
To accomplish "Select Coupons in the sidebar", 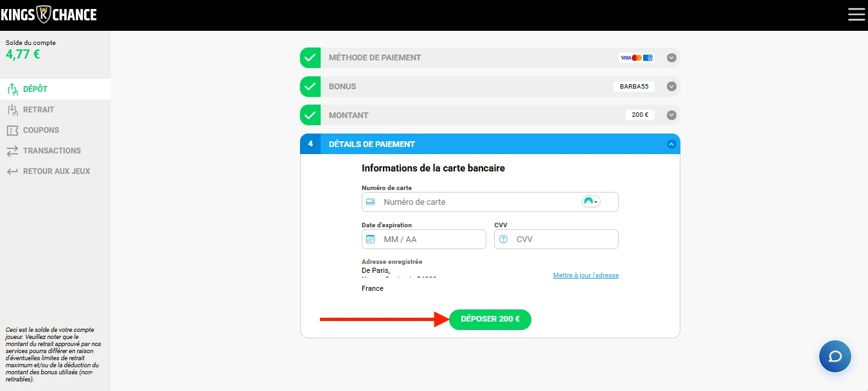I will (x=40, y=130).
